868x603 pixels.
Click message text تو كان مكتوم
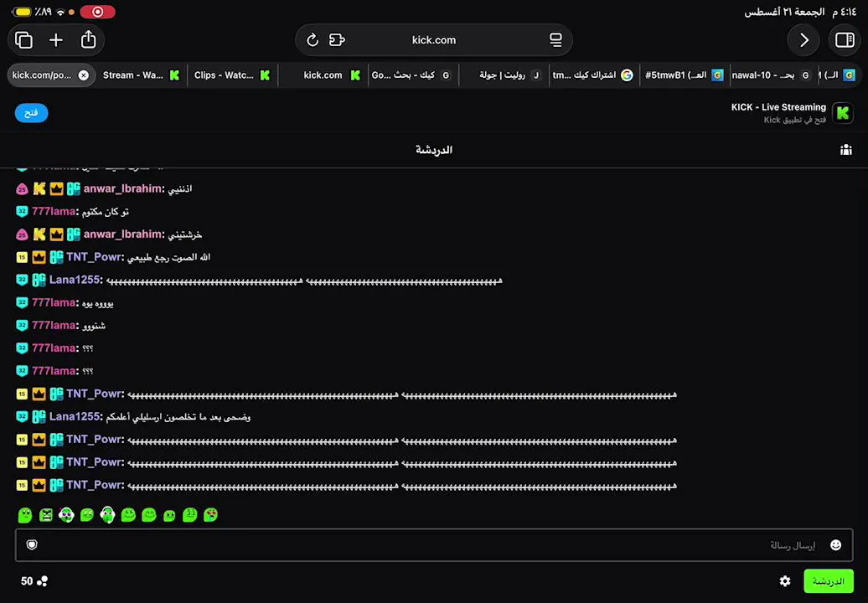[106, 211]
